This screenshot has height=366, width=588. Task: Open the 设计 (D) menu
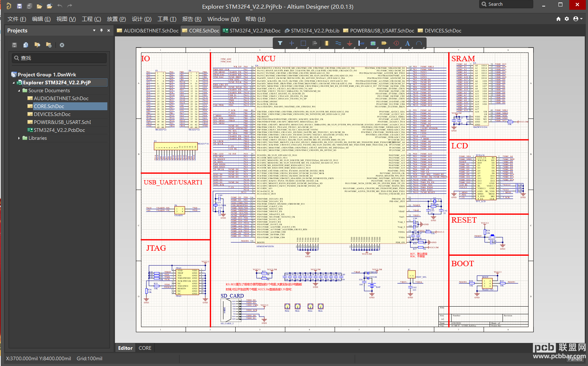click(x=141, y=19)
